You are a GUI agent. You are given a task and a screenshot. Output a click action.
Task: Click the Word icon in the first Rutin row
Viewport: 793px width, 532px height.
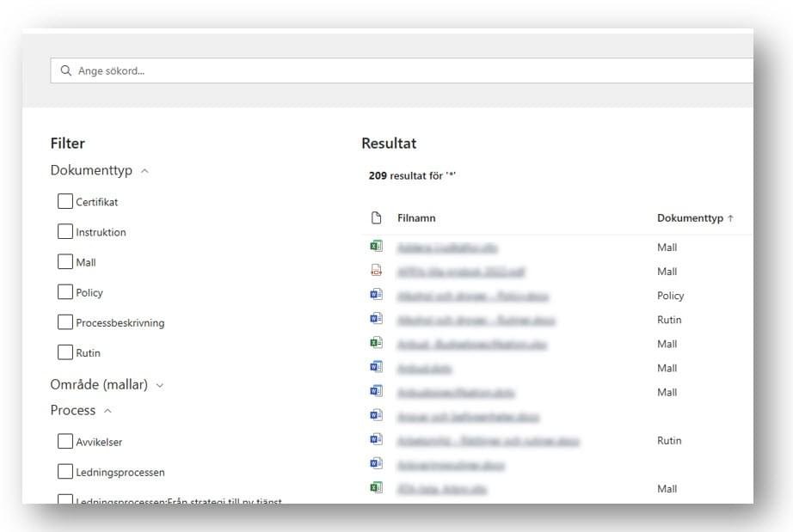coord(375,320)
